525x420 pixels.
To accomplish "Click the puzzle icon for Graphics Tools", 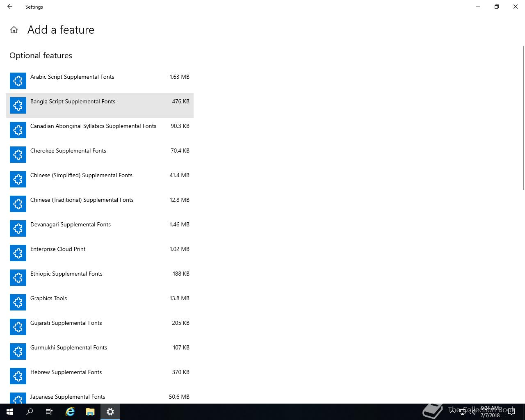I will tap(18, 302).
